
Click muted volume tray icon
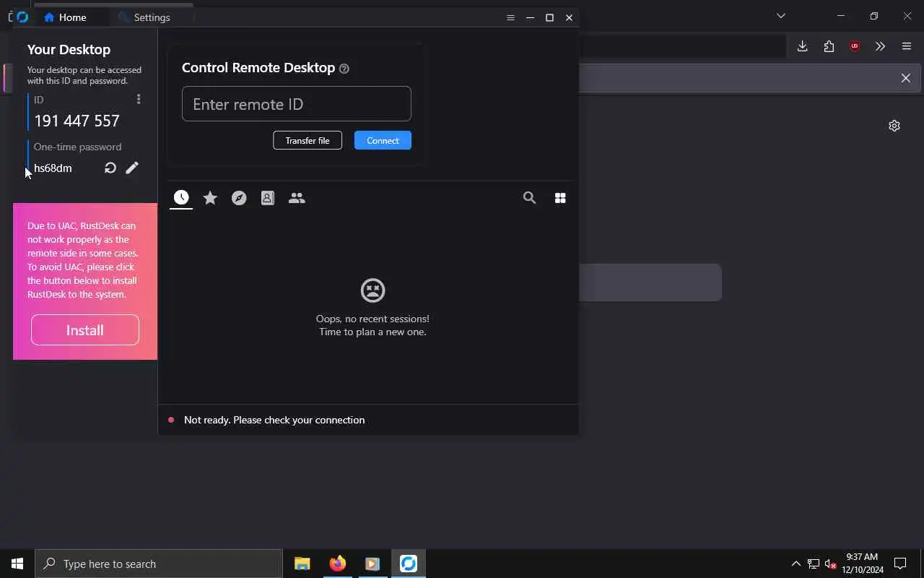coord(831,564)
